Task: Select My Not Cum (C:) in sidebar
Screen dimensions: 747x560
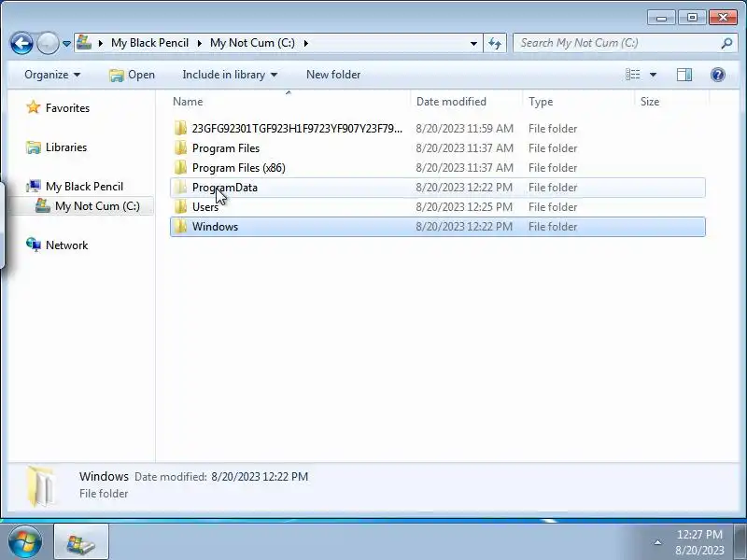Action: click(97, 206)
